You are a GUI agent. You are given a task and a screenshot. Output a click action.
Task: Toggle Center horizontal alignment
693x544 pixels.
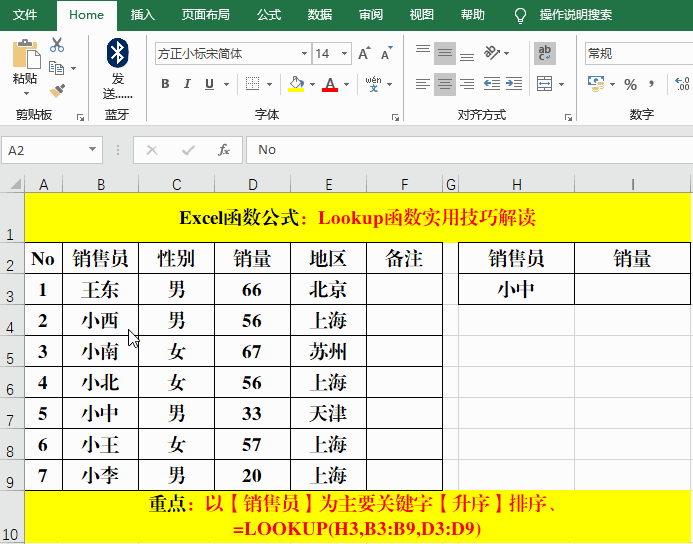445,84
